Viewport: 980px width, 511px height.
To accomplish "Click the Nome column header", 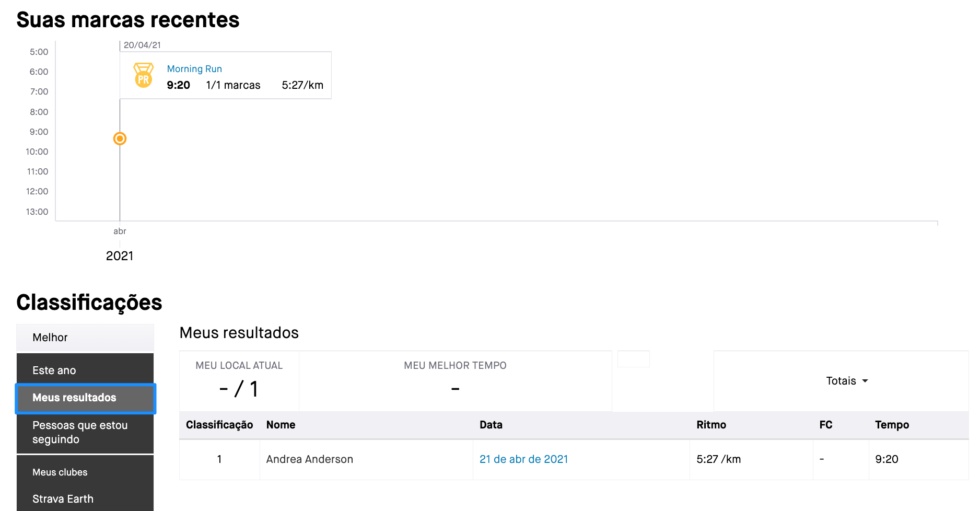I will click(x=281, y=425).
